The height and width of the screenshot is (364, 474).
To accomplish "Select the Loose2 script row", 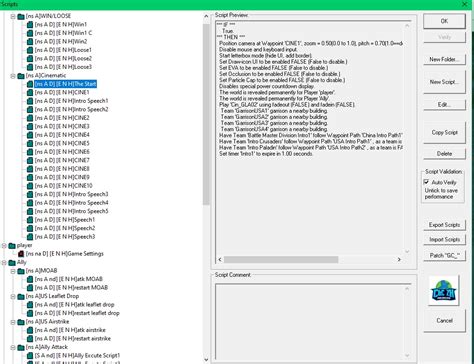I will (63, 59).
